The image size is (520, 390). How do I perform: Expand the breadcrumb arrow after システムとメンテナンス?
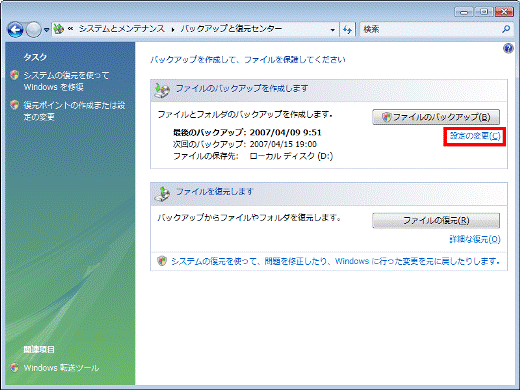(x=173, y=29)
